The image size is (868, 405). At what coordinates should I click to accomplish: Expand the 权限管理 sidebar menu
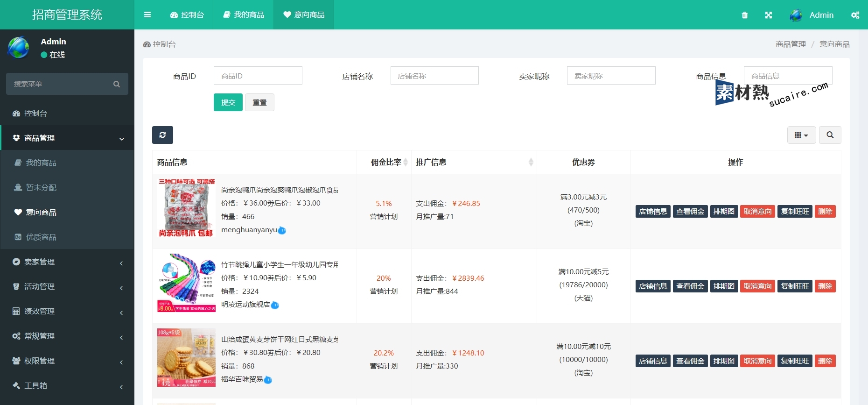click(67, 361)
